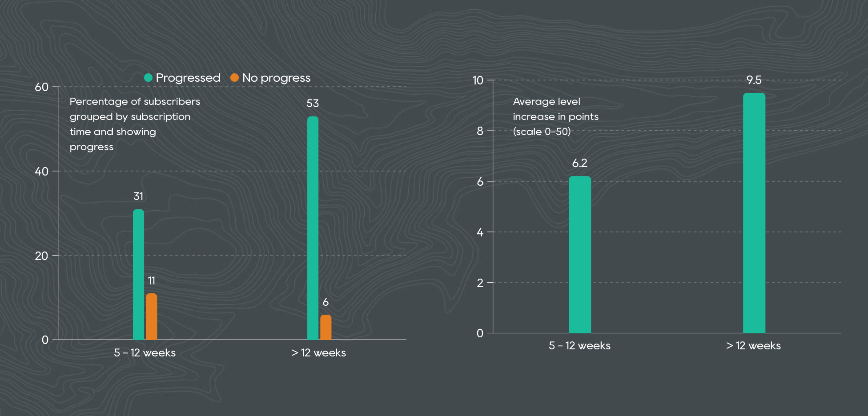
Task: Click the value label '6.2'
Action: point(580,163)
